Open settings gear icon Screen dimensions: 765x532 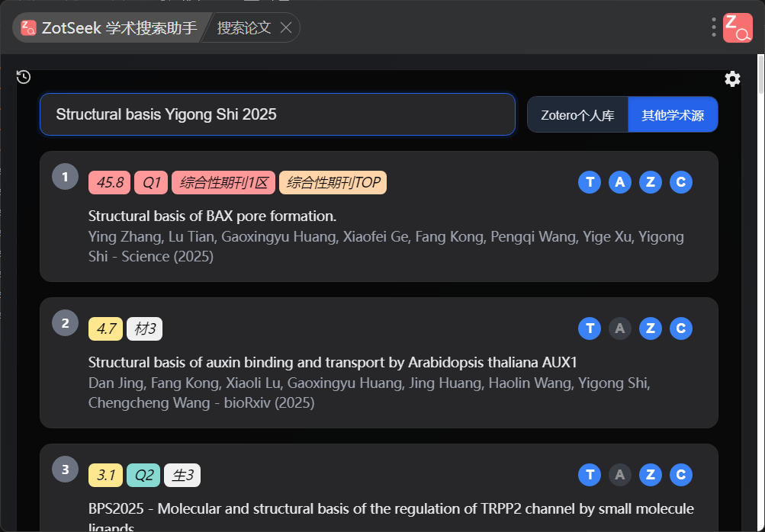click(x=732, y=79)
